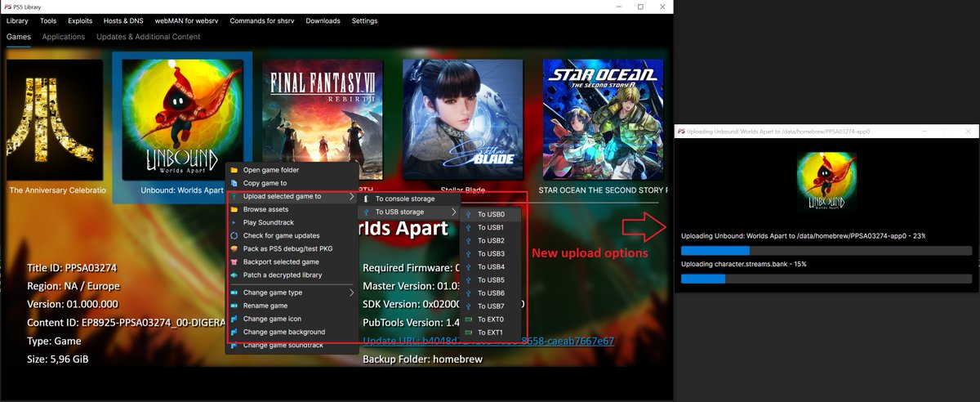Select Final Fantasy VII Rebirth cover
This screenshot has width=980, height=402.
(323, 120)
